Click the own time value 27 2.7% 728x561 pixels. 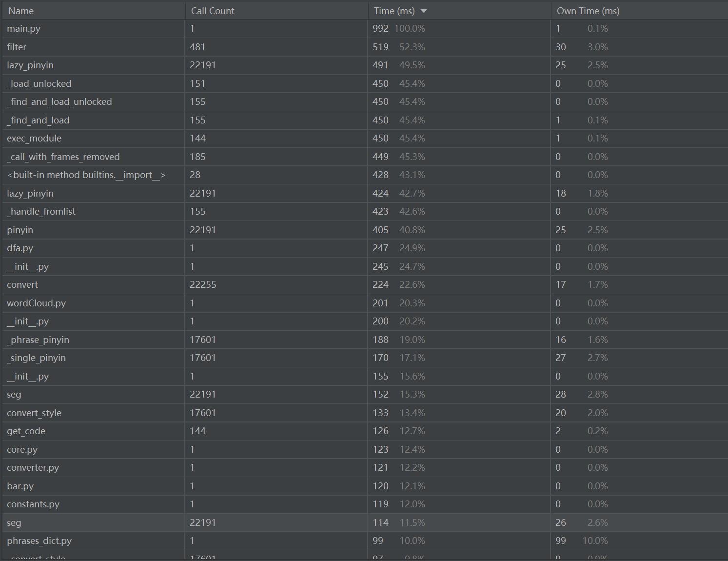pyautogui.click(x=582, y=358)
